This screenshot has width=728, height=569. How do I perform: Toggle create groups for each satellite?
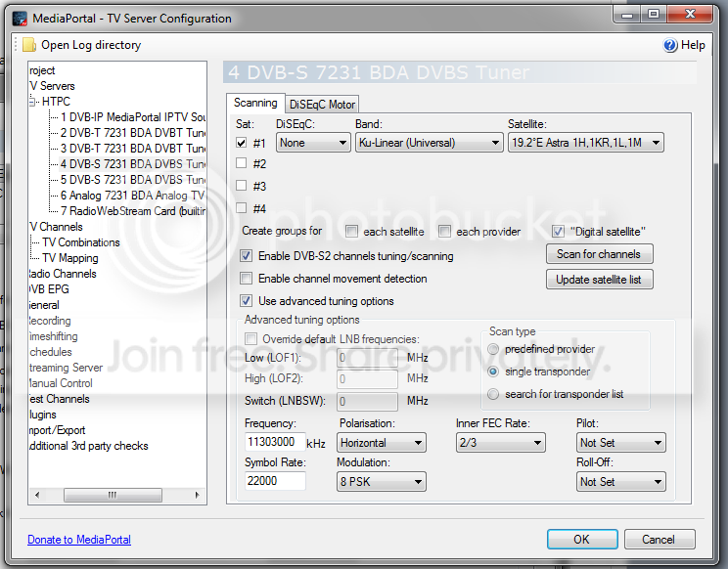352,231
